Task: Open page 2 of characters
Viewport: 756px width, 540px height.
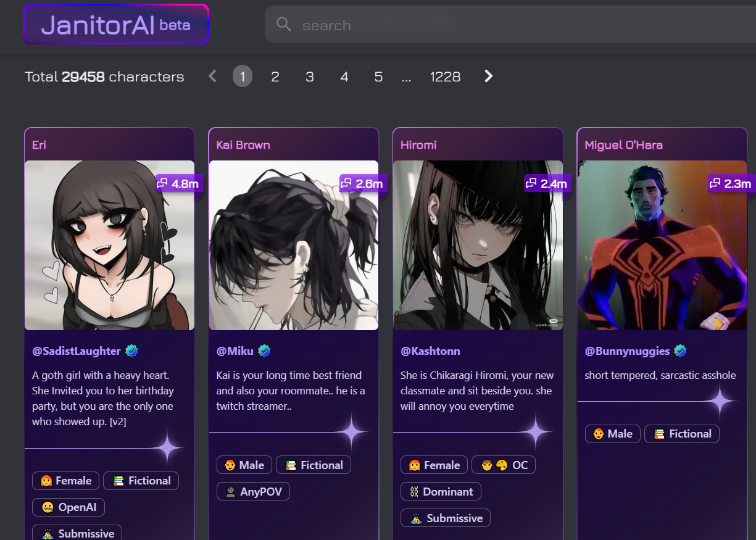Action: [x=275, y=77]
